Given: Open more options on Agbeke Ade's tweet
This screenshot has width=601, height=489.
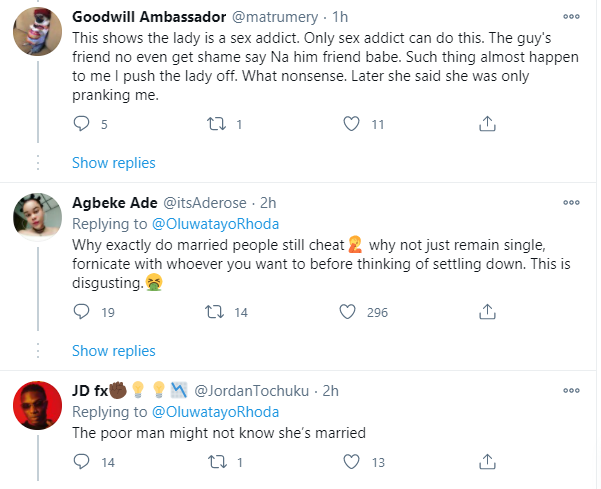Looking at the screenshot, I should tap(571, 203).
